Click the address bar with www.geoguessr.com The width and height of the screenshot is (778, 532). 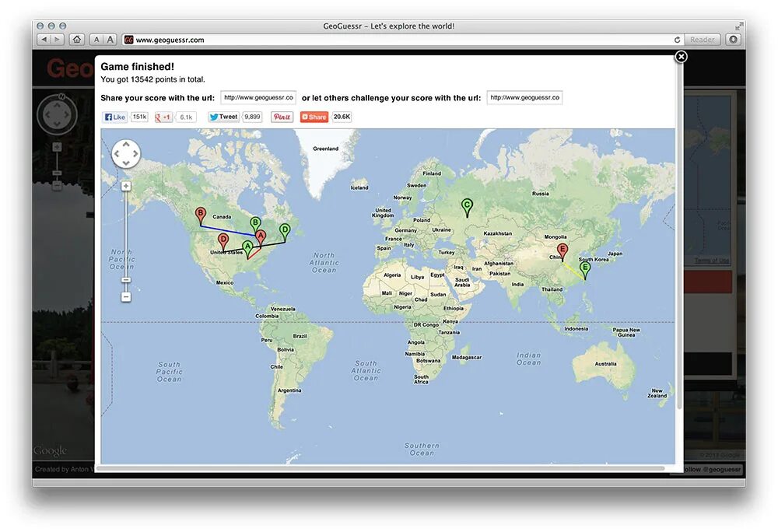[x=402, y=40]
